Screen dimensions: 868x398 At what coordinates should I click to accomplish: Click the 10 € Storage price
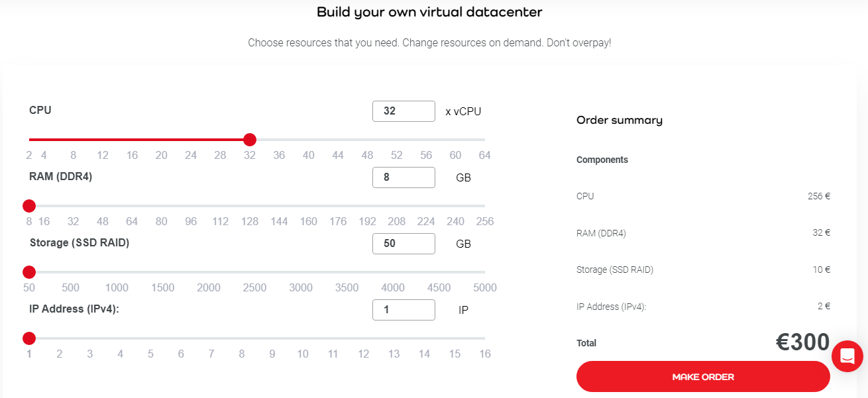(822, 270)
